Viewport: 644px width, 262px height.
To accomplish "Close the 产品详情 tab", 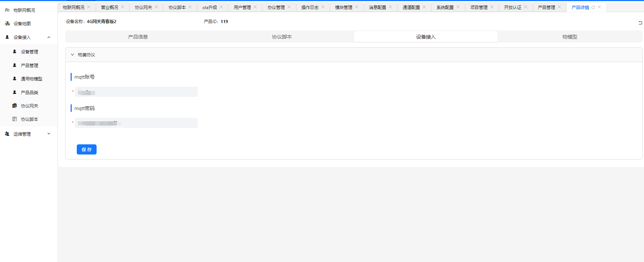I will point(599,7).
